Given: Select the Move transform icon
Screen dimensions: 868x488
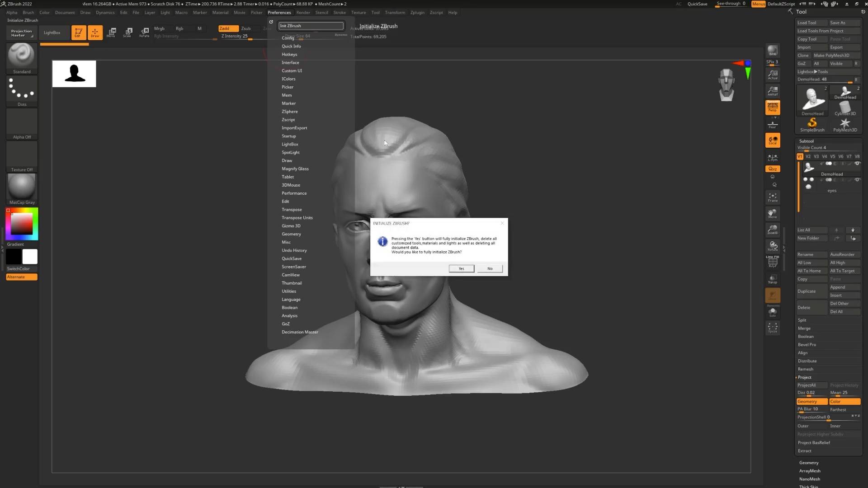Looking at the screenshot, I should pos(111,32).
